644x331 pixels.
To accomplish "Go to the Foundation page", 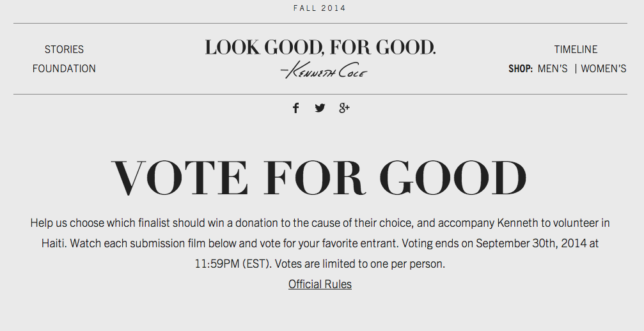I will click(64, 68).
